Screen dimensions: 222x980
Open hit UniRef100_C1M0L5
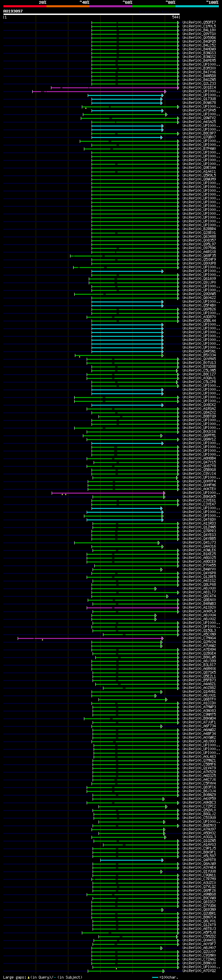pyautogui.click(x=199, y=26)
